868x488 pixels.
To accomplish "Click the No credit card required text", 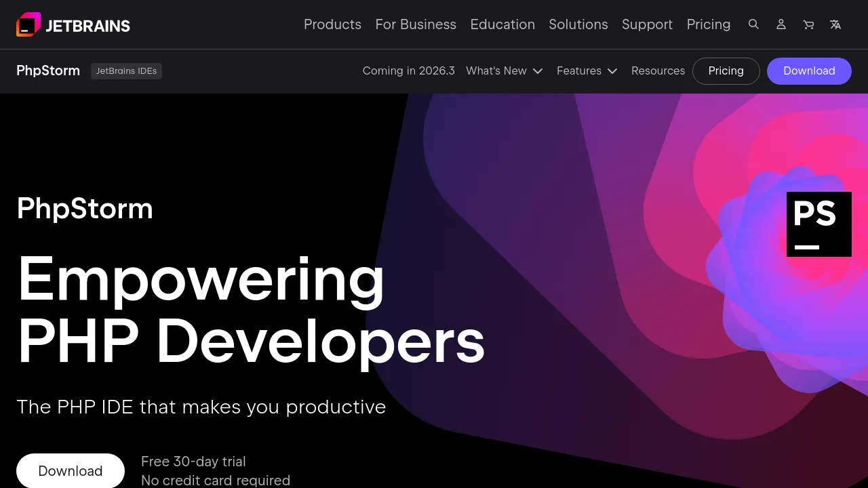I will pyautogui.click(x=216, y=481).
